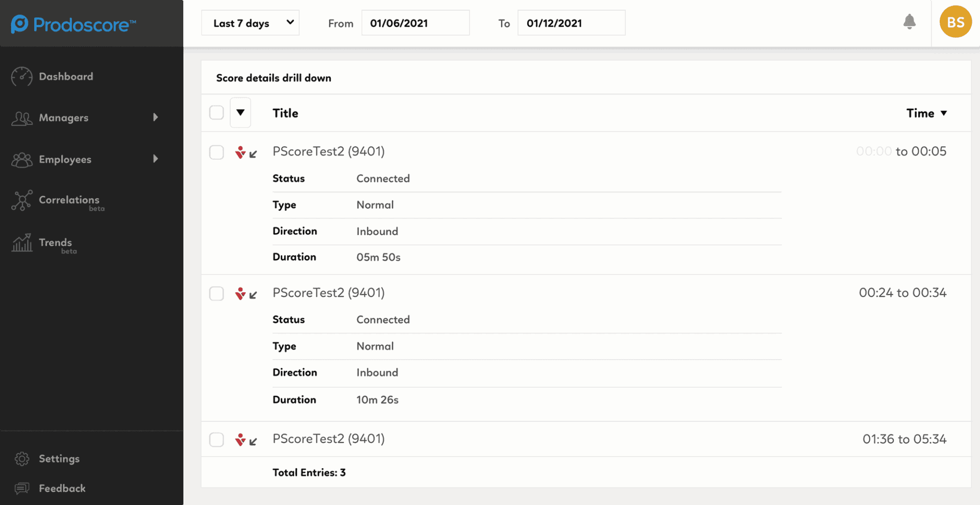Open second PScoreTest2 (9401) entry title
This screenshot has width=980, height=505.
(x=329, y=293)
